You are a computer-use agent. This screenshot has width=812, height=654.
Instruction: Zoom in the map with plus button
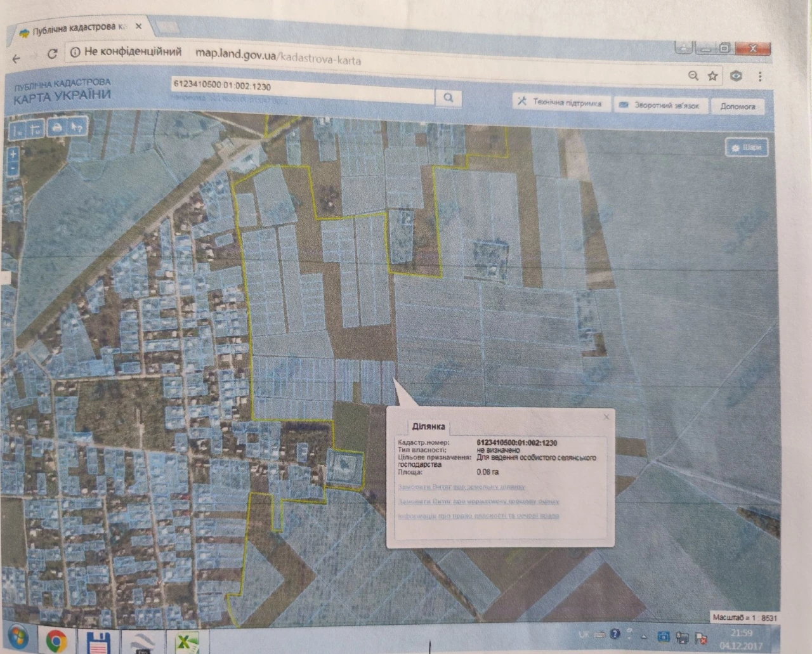click(13, 155)
